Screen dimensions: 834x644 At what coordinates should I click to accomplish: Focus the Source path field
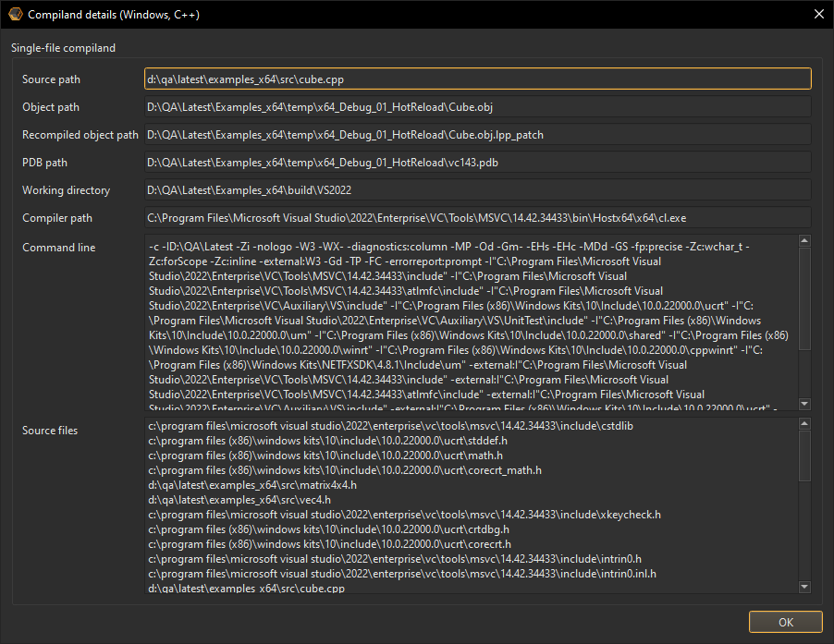[477, 79]
